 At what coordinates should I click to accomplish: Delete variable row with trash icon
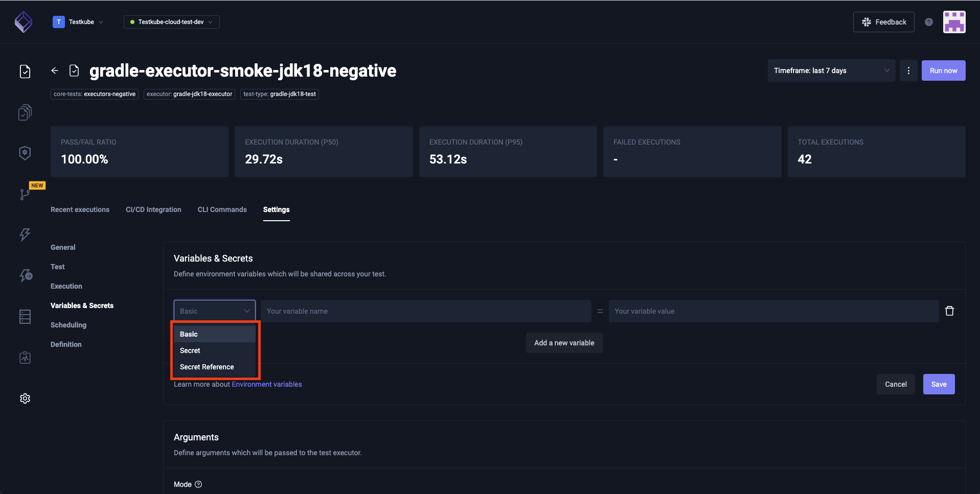click(x=949, y=311)
